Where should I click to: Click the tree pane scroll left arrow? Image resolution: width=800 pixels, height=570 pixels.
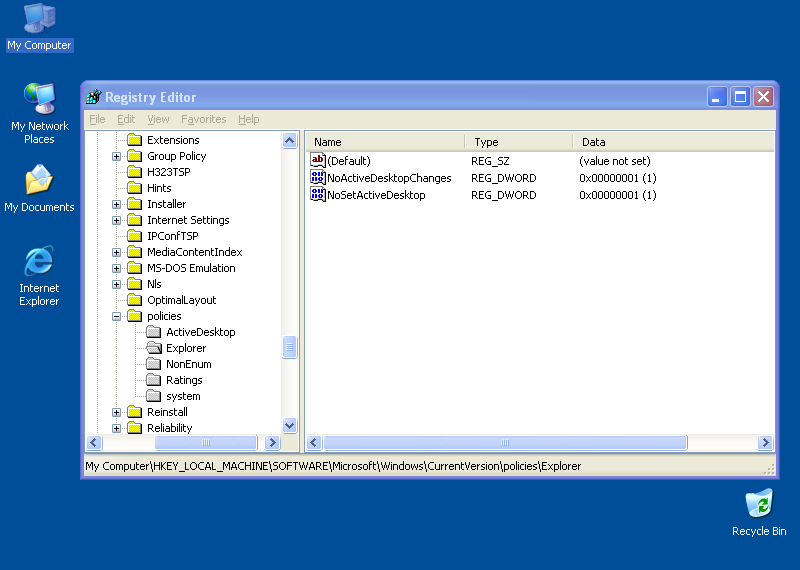(x=94, y=442)
